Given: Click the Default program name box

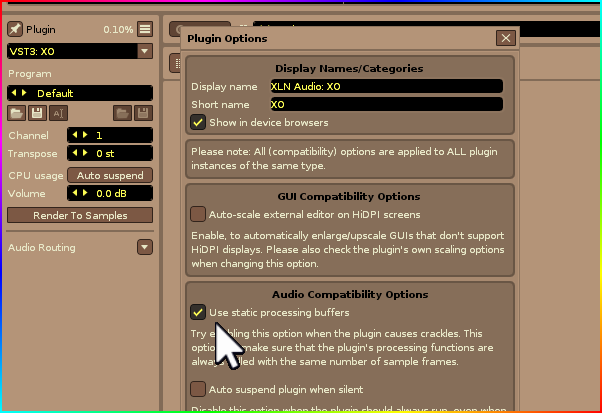Looking at the screenshot, I should pos(80,93).
